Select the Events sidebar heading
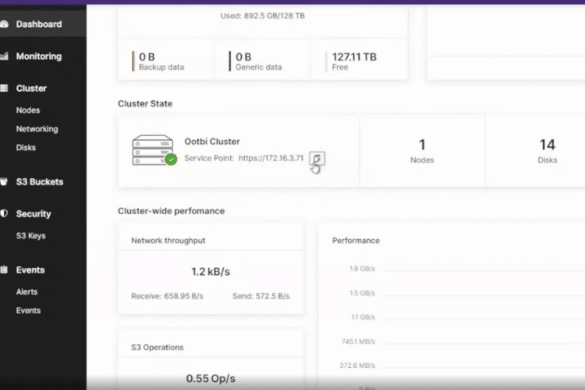Viewport: 585px width, 390px height. point(30,270)
